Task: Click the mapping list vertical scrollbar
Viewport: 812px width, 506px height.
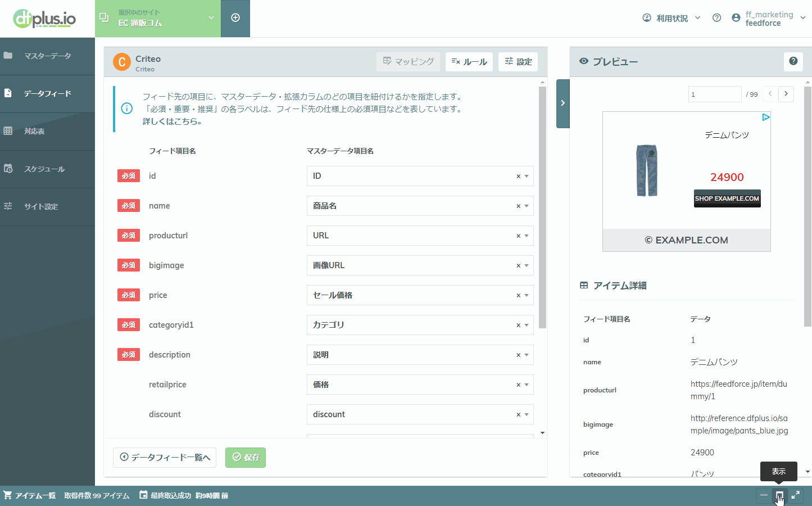Action: [x=542, y=206]
